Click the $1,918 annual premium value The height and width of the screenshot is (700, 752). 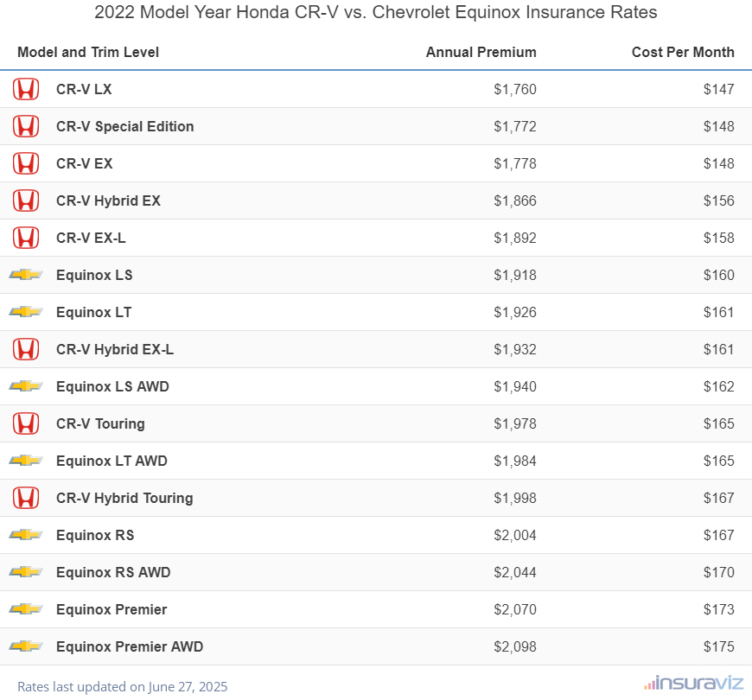pyautogui.click(x=515, y=275)
